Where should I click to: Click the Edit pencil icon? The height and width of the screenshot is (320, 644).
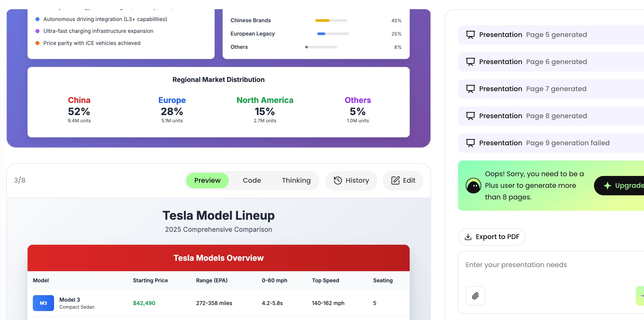coord(395,180)
